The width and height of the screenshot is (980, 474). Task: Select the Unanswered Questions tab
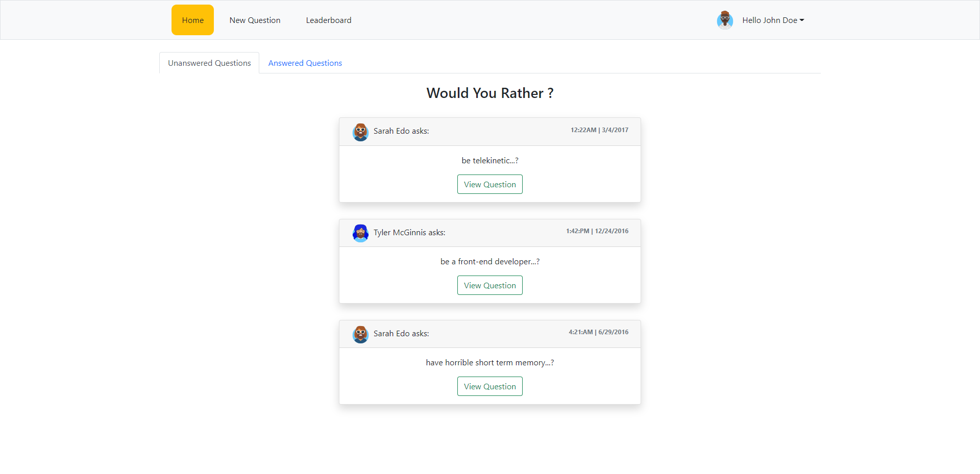pos(209,63)
